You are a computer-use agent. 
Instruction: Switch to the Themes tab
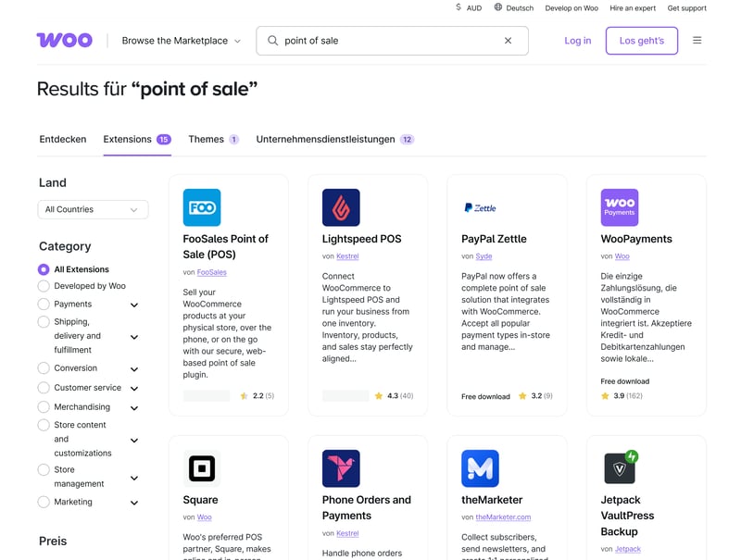coord(206,140)
